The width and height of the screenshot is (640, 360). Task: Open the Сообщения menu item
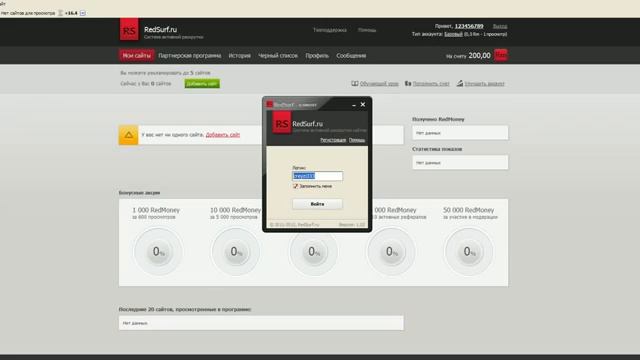(351, 56)
